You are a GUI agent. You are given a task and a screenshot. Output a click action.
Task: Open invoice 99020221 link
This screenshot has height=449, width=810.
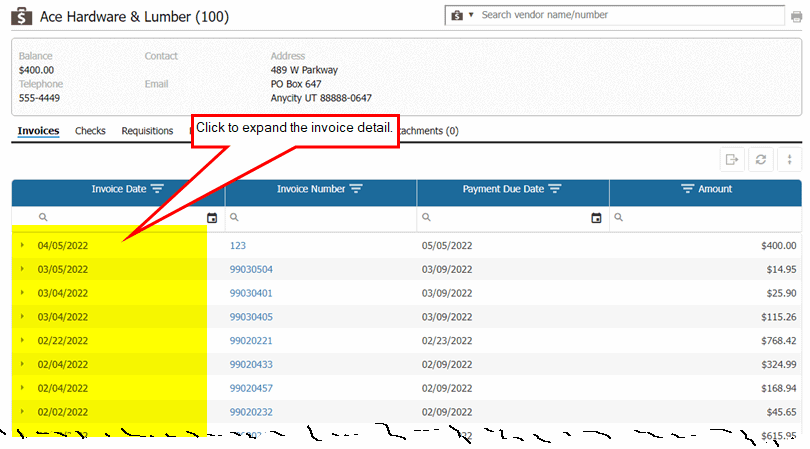251,340
